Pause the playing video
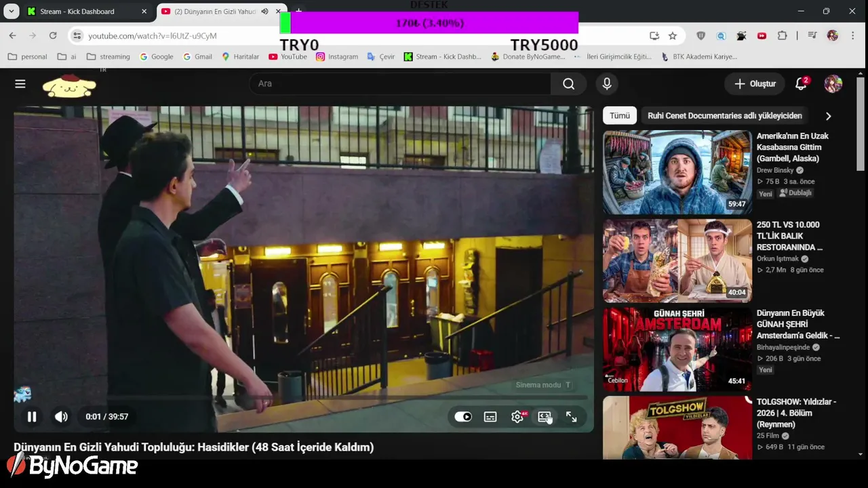The image size is (868, 488). tap(32, 417)
